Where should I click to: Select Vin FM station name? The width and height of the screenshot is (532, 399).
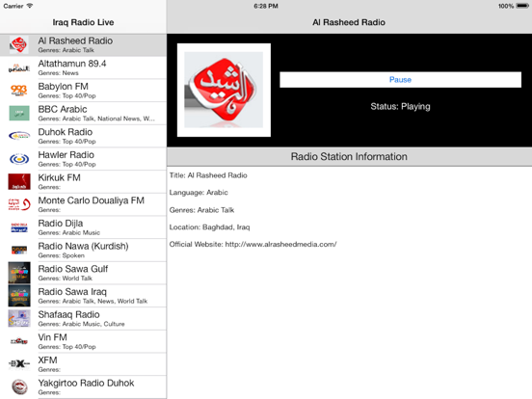(x=53, y=337)
